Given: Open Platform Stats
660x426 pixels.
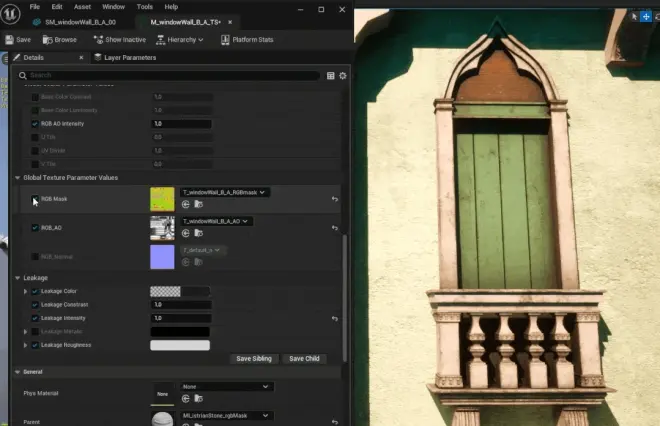Looking at the screenshot, I should 247,40.
